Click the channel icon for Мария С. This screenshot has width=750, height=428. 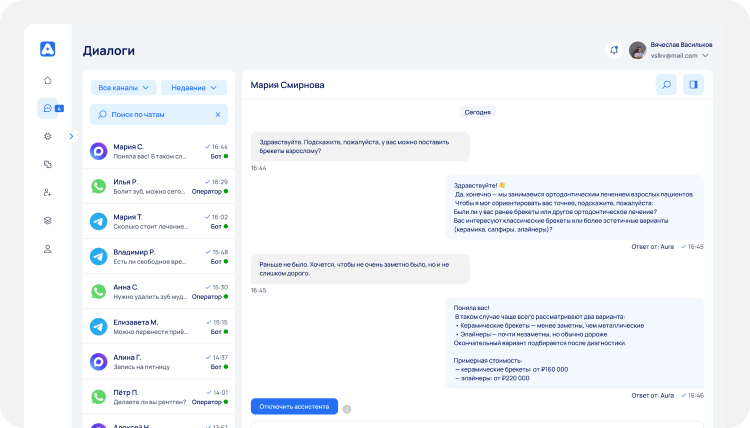tap(99, 151)
